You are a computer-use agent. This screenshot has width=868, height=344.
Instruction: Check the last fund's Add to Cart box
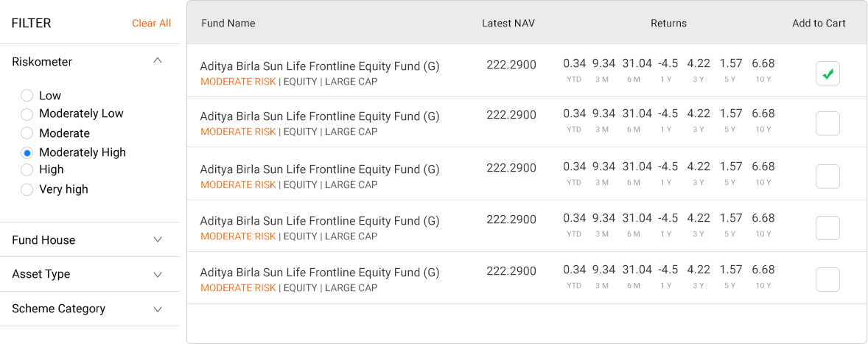click(827, 280)
